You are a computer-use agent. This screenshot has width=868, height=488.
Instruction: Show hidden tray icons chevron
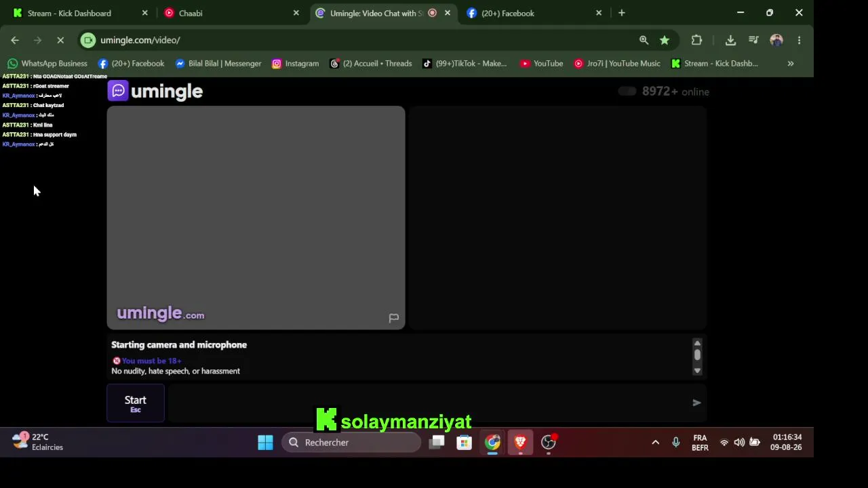(655, 443)
